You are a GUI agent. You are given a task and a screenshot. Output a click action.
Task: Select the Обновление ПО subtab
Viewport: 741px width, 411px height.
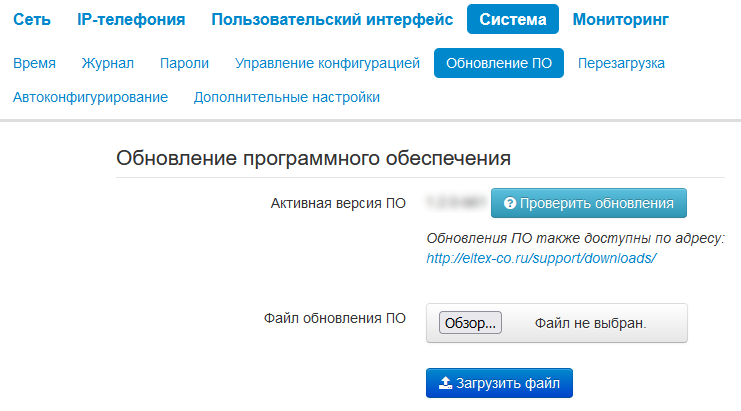point(499,63)
